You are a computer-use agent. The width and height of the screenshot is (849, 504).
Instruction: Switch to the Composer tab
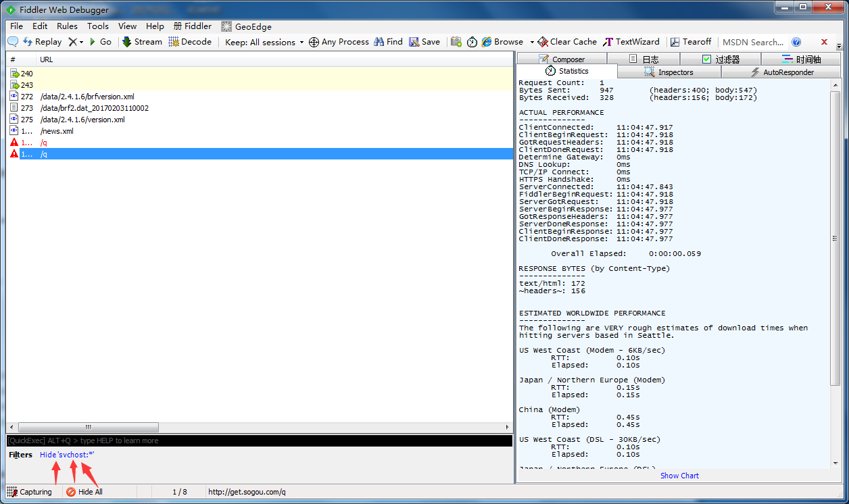[562, 59]
